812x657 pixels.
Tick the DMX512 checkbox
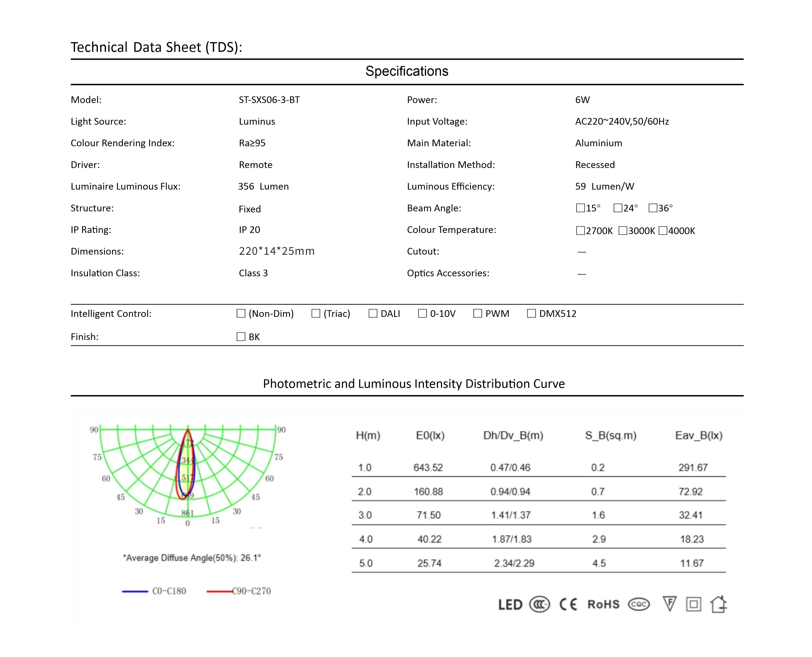(x=531, y=313)
